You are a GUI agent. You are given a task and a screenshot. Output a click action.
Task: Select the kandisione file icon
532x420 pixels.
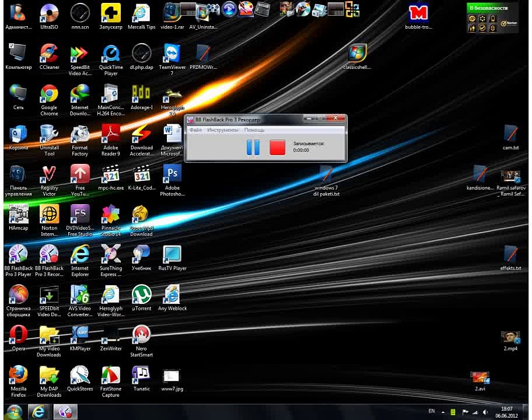click(x=480, y=177)
